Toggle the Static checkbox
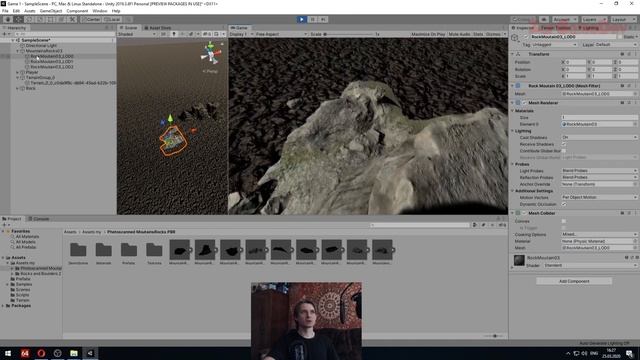 pyautogui.click(x=621, y=37)
